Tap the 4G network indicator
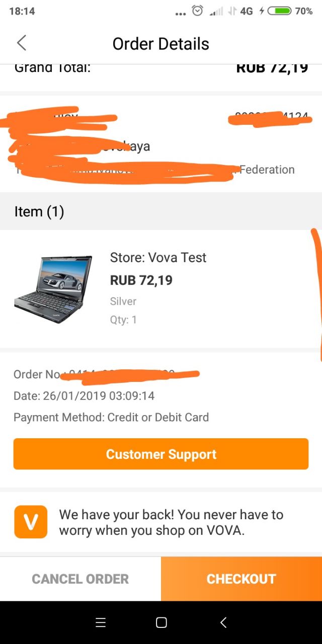Viewport: 322px width, 644px height. click(x=246, y=11)
